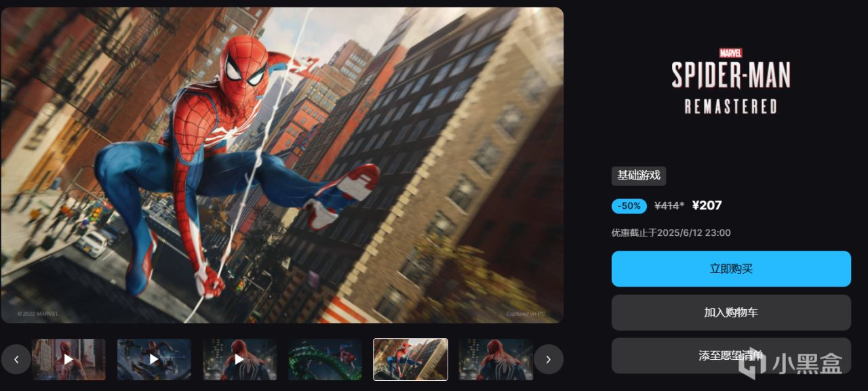Click the previous-thumbnails left arrow
This screenshot has width=868, height=391.
pyautogui.click(x=16, y=359)
